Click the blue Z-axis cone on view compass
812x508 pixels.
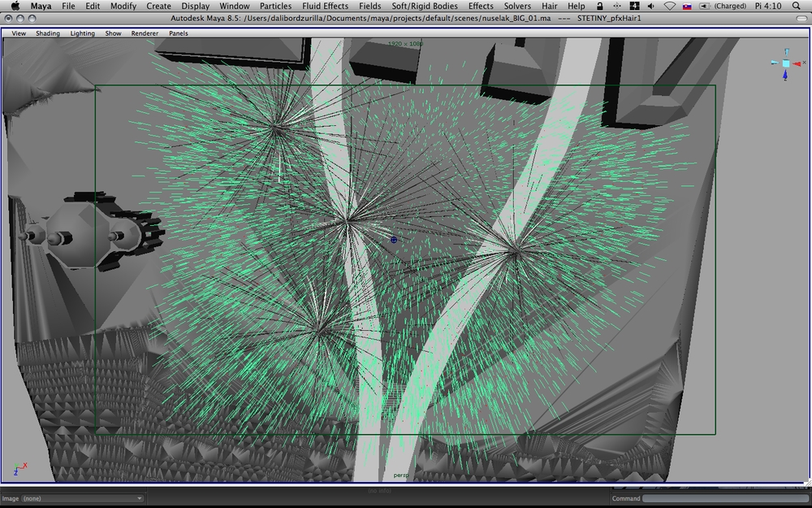(x=785, y=76)
